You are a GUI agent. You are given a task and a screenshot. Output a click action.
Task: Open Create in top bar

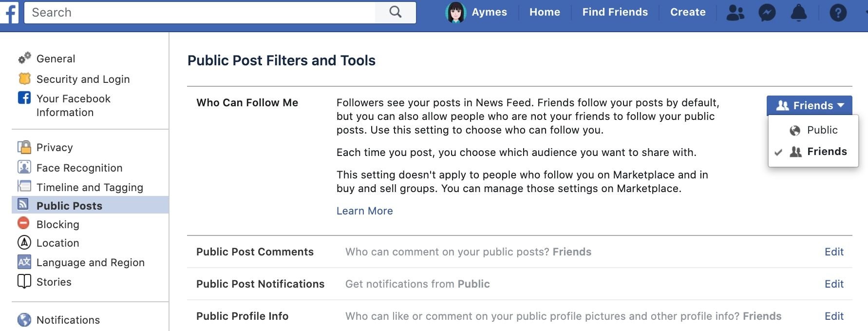pyautogui.click(x=687, y=12)
